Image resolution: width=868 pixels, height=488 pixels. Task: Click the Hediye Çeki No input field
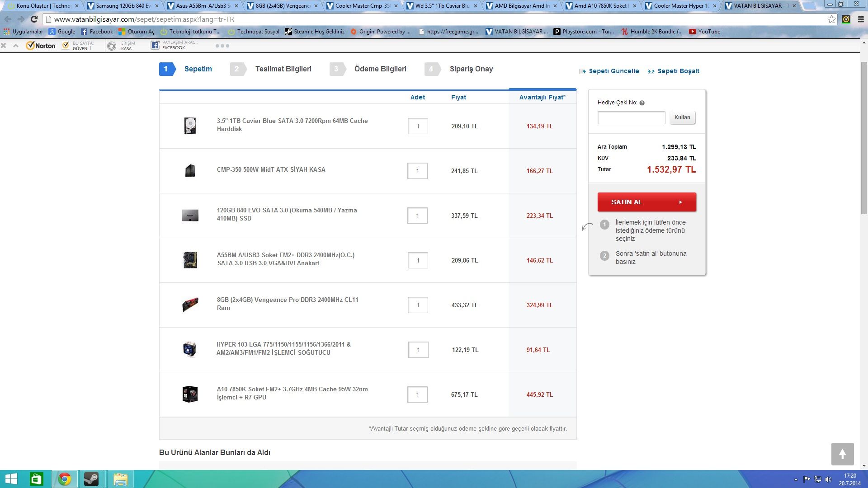[631, 117]
